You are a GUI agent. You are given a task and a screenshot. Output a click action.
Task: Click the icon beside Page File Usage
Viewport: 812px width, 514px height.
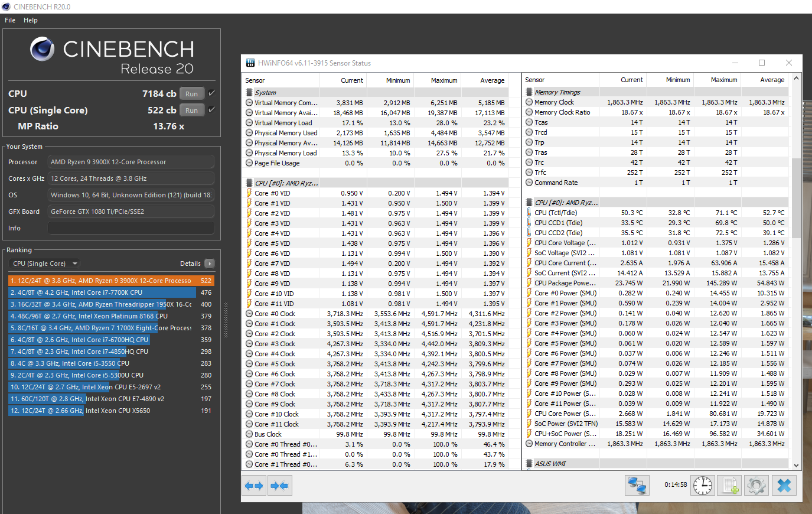(249, 163)
